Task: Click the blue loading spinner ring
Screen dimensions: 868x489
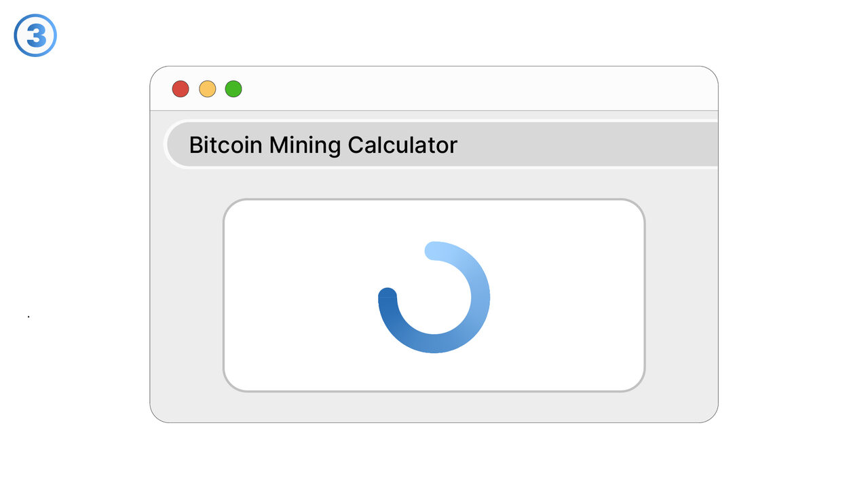Action: pyautogui.click(x=475, y=319)
